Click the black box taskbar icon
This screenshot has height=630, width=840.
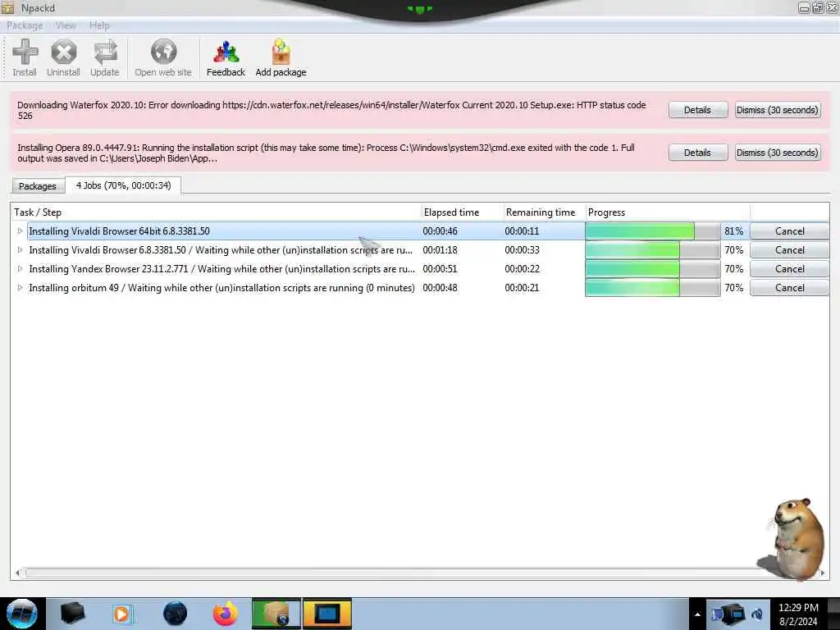pos(72,614)
